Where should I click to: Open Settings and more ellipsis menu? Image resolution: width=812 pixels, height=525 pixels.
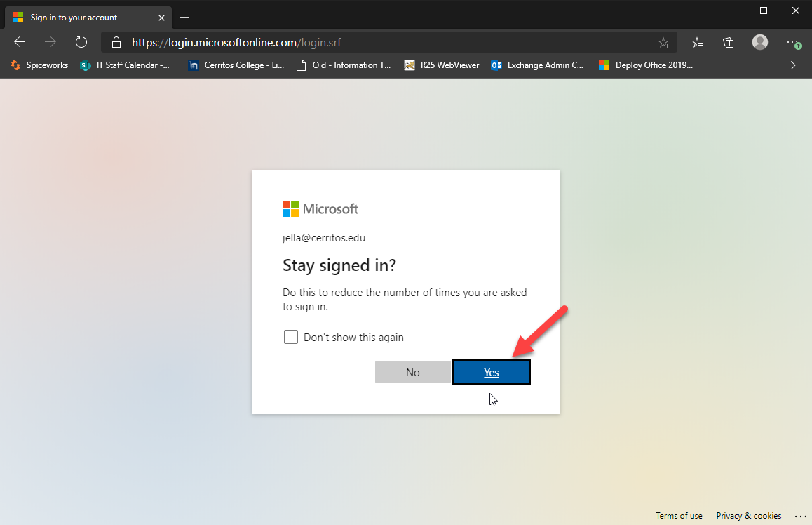(793, 43)
